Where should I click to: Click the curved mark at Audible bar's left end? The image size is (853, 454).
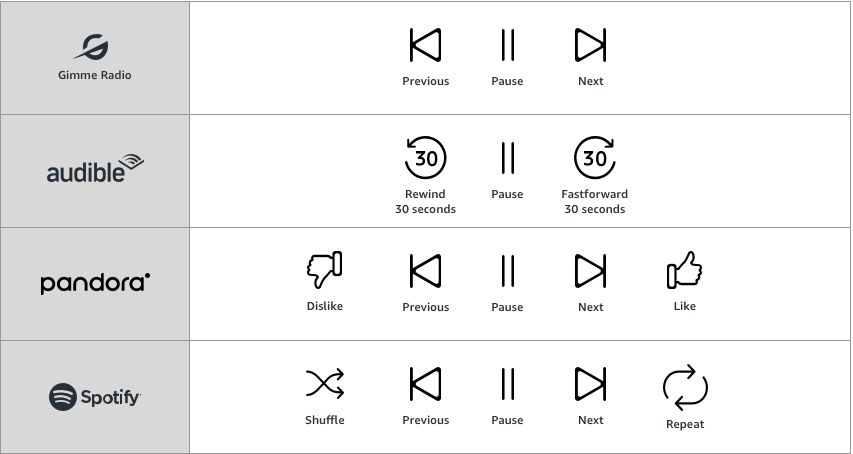coord(418,155)
